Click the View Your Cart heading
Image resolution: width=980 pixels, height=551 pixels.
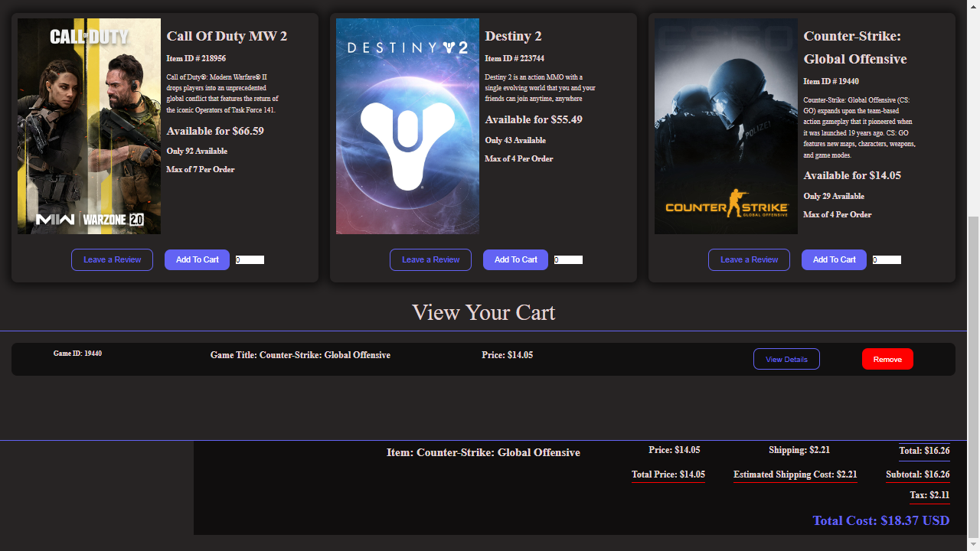coord(483,312)
